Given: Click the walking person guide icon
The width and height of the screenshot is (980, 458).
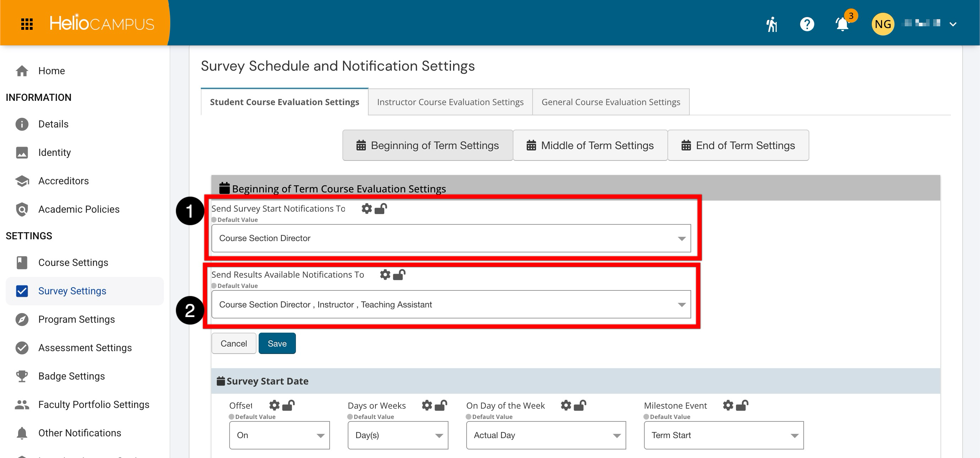Looking at the screenshot, I should (771, 24).
